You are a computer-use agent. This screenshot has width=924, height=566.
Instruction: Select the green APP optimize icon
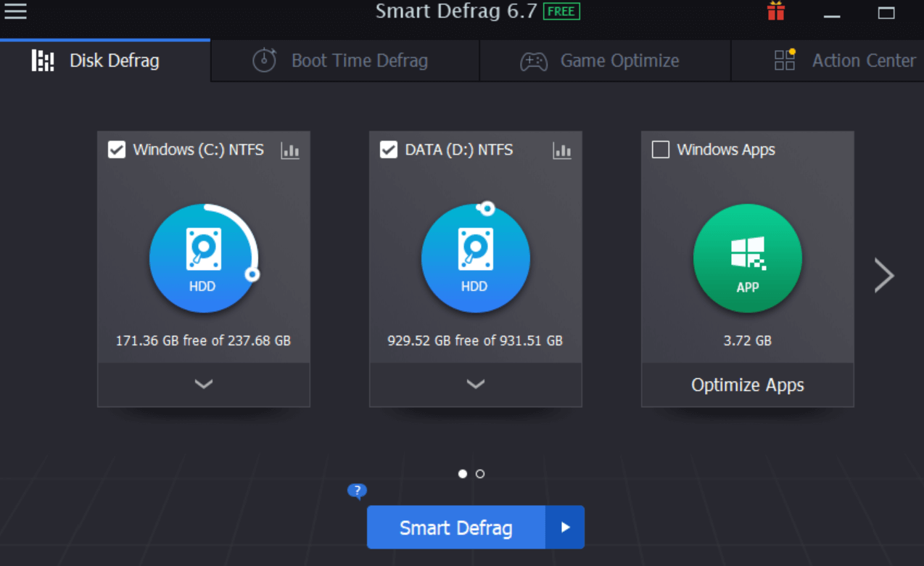coord(747,258)
